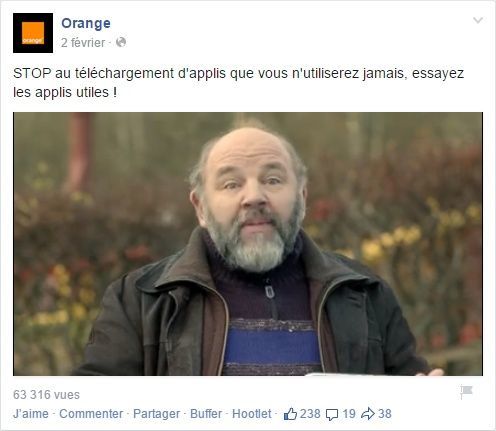View the 38 shares count

(x=385, y=414)
